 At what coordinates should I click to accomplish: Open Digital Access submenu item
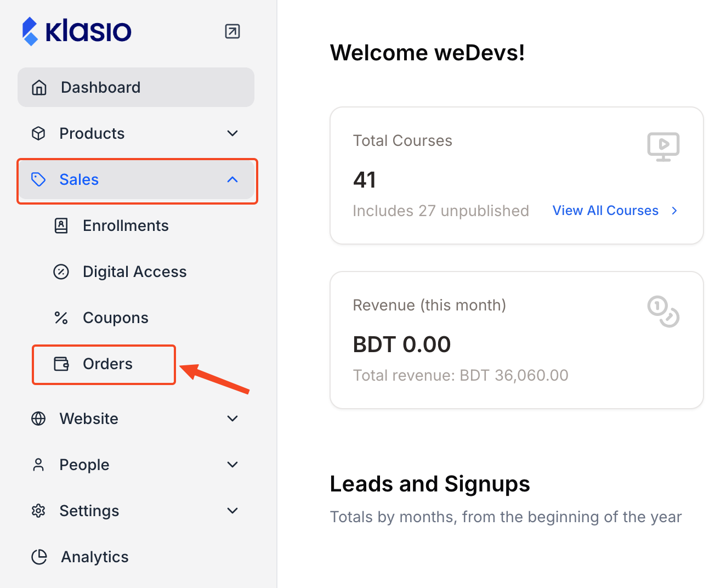point(135,272)
